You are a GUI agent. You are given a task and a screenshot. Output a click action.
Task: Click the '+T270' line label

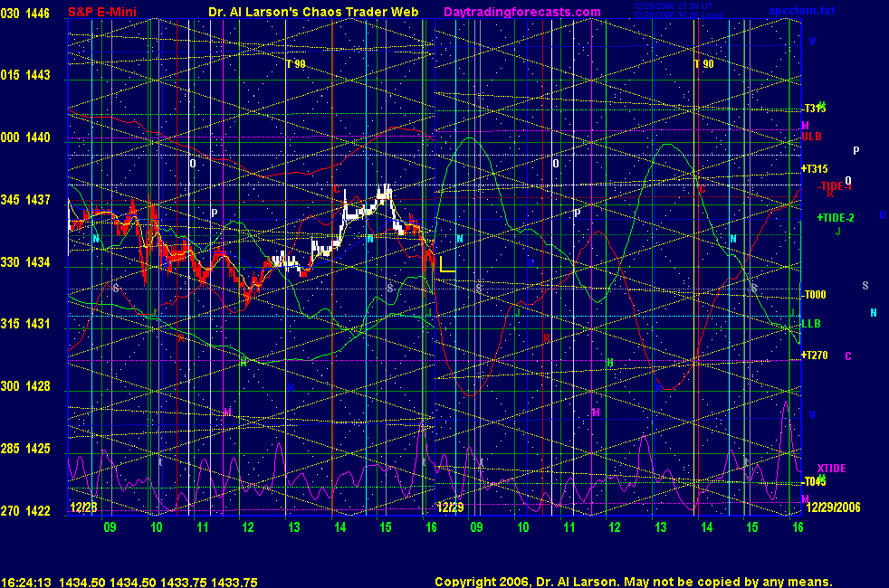pyautogui.click(x=815, y=356)
